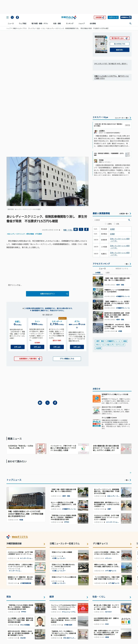Apply for the お試し plan
The height and width of the screenshot is (644, 138).
tap(18, 347)
